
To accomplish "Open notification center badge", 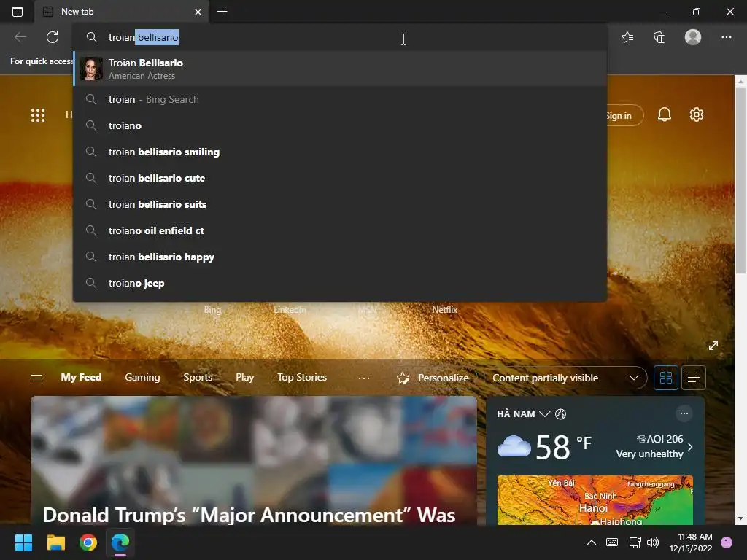I will 727,542.
